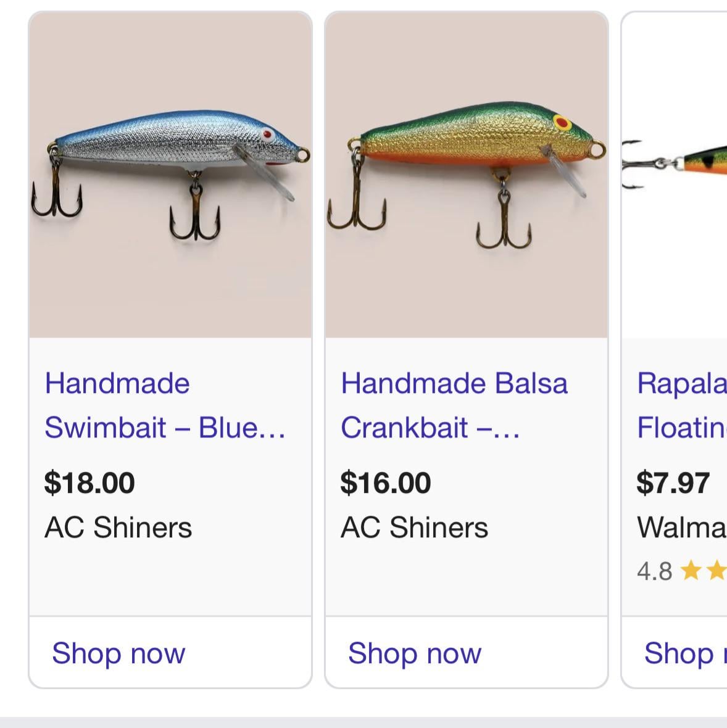Open the Rapala Floating product title
This screenshot has height=728, width=727.
point(682,405)
